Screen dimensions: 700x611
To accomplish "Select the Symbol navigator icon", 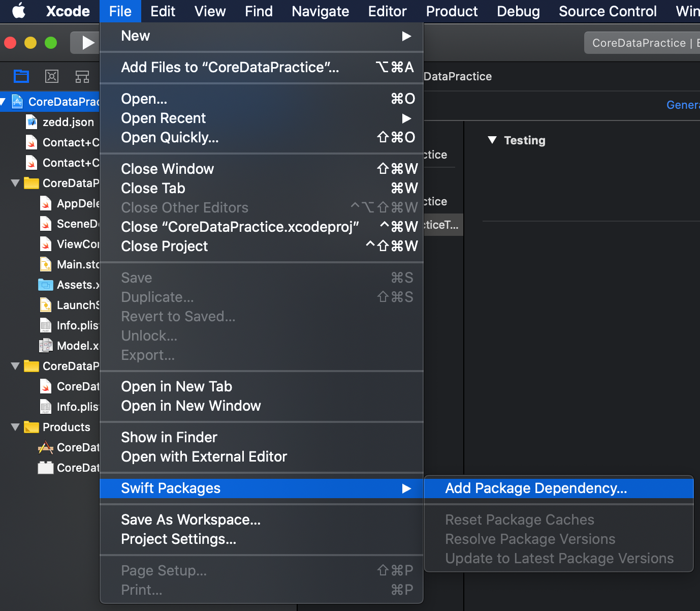I will click(x=82, y=76).
